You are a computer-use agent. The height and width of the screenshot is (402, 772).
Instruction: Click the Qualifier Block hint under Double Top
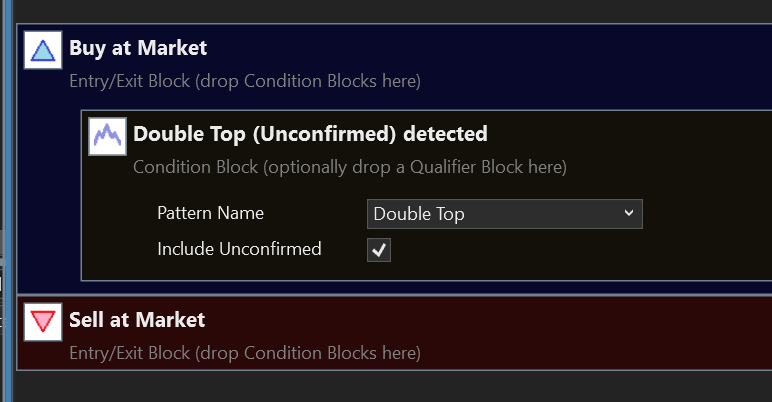[350, 167]
